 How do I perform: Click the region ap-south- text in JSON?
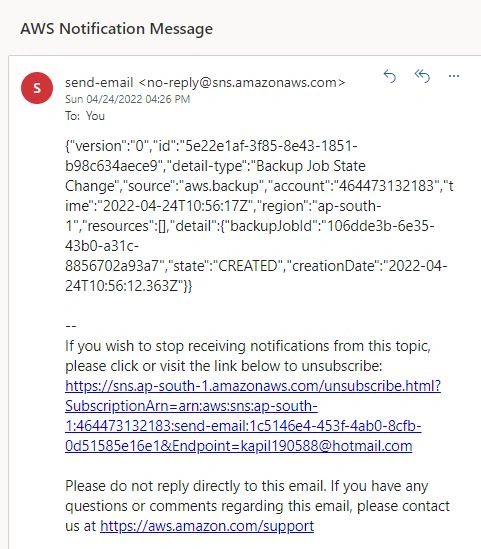[349, 206]
